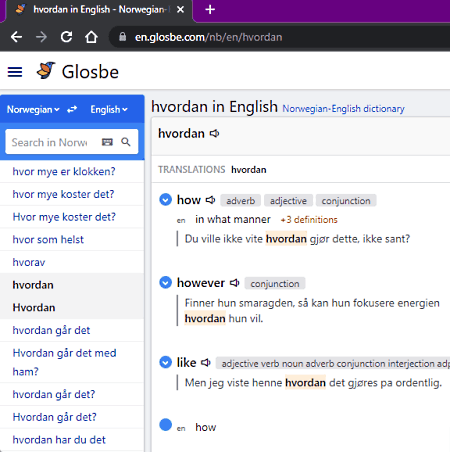The height and width of the screenshot is (452, 450).
Task: Play pronunciation of headword hvordan
Action: (x=214, y=134)
